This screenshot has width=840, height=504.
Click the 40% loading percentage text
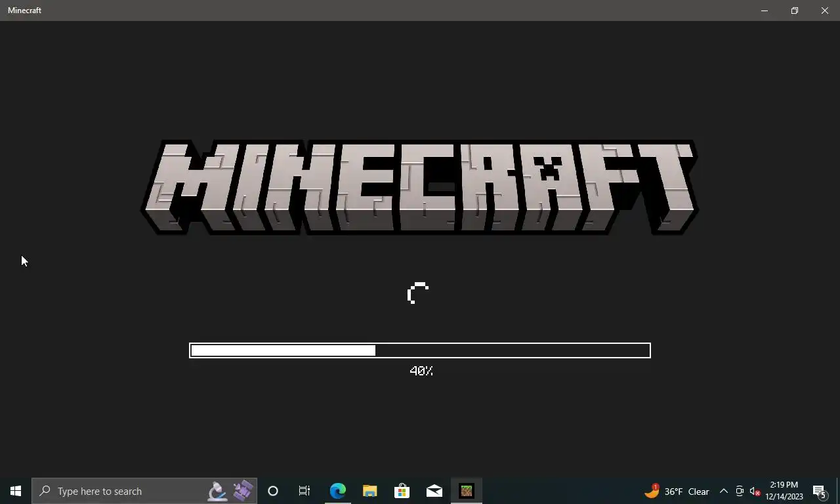click(421, 371)
